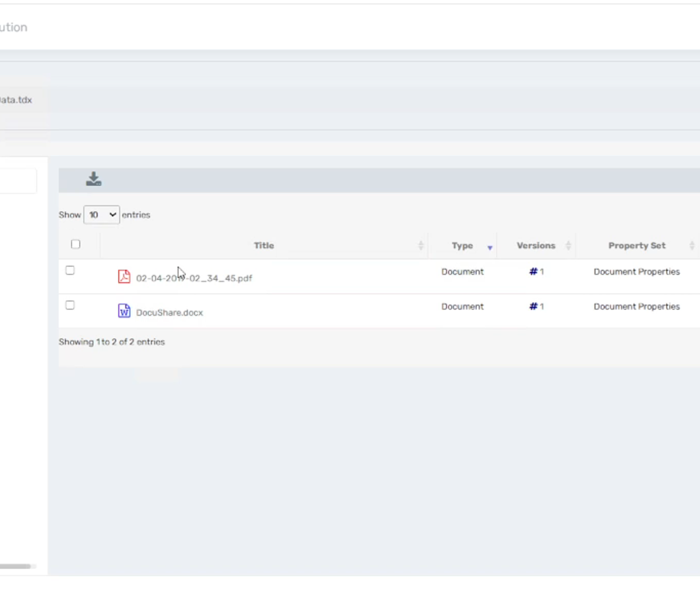
Task: Click the hash version icon for the PDF row
Action: point(533,271)
